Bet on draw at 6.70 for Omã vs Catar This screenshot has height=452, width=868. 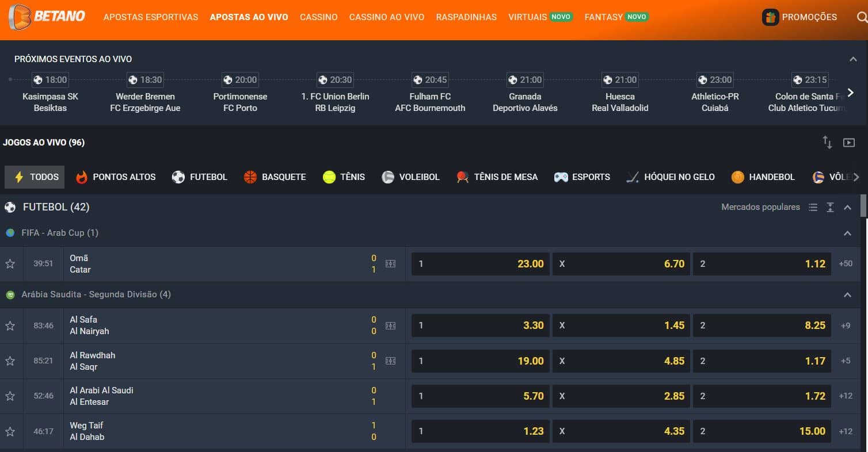[x=621, y=264]
